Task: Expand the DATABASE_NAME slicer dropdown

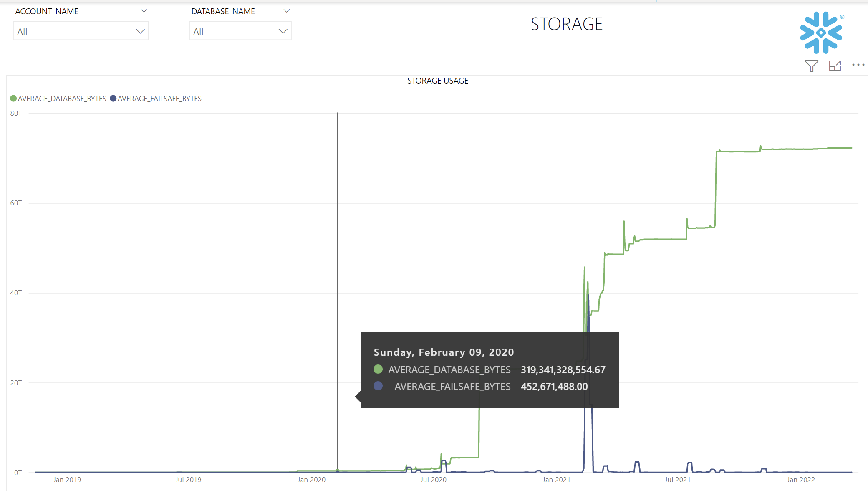Action: tap(283, 30)
